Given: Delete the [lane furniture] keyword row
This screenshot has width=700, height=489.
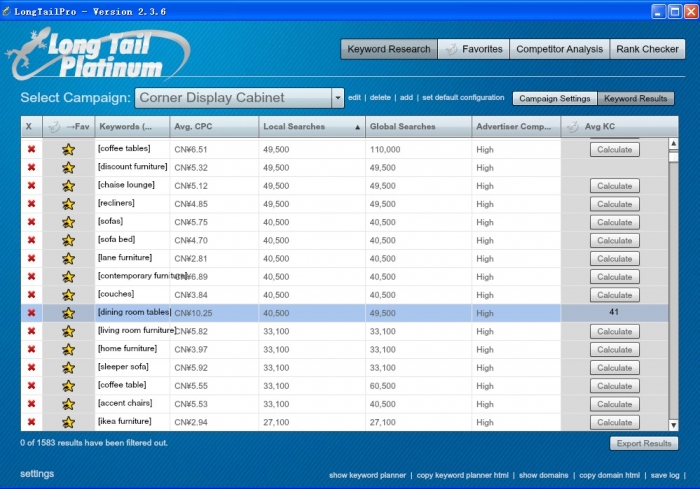Looking at the screenshot, I should point(31,258).
